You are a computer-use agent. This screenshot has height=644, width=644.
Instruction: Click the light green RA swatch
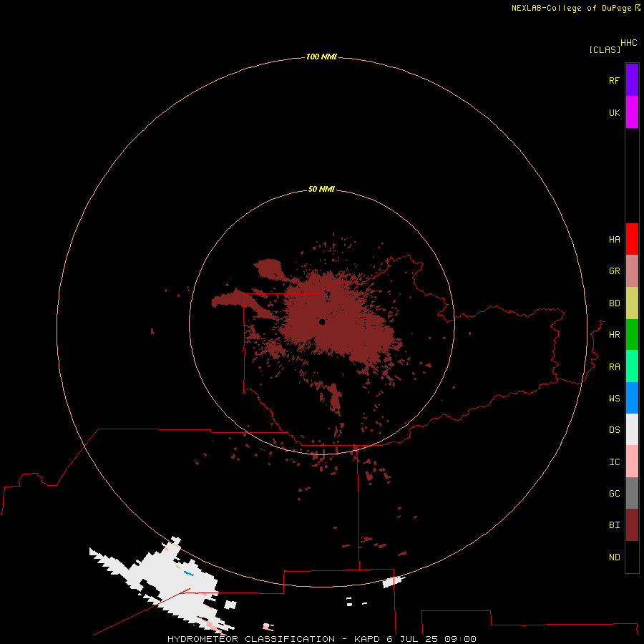click(632, 366)
